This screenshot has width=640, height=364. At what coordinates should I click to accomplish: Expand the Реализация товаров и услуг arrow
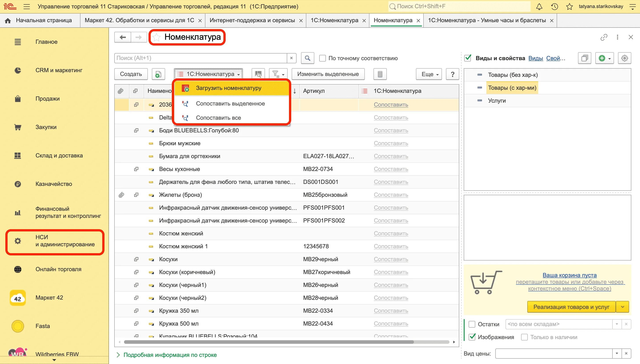[x=622, y=307]
